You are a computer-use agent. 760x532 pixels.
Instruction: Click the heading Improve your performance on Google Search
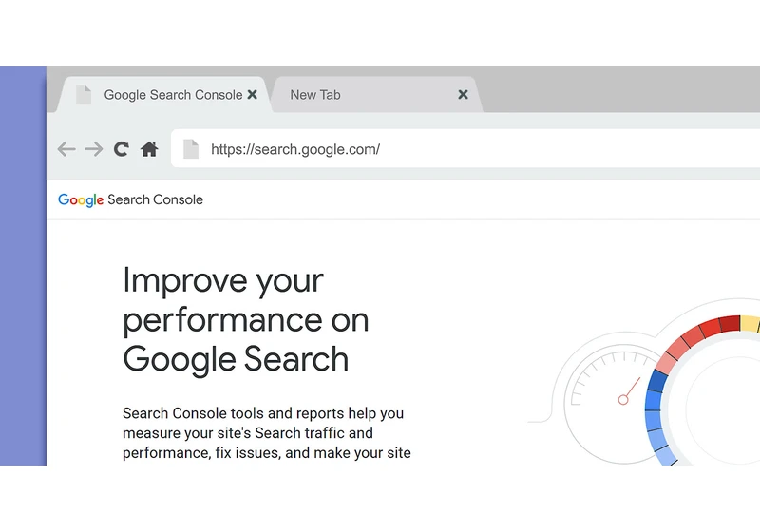pos(246,320)
